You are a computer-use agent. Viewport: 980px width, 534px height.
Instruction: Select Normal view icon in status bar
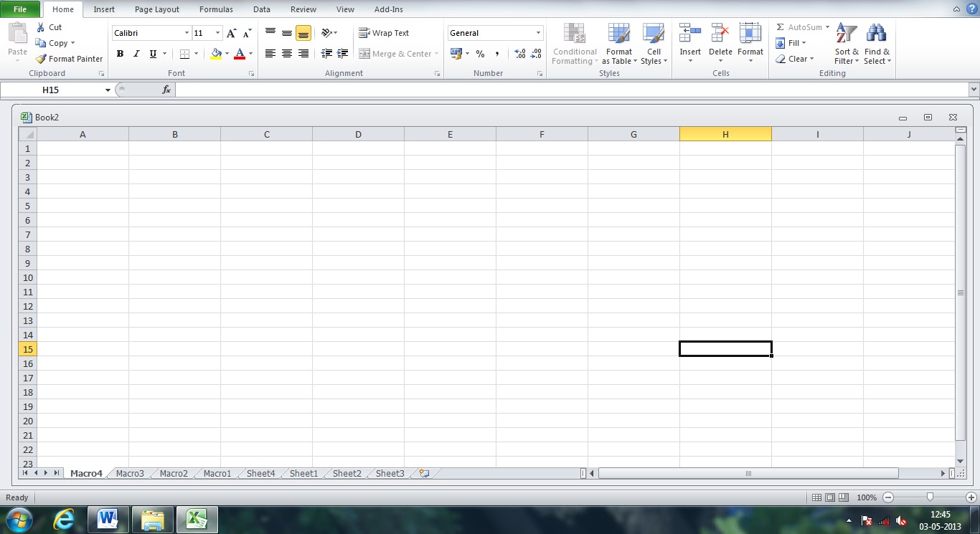tap(816, 497)
